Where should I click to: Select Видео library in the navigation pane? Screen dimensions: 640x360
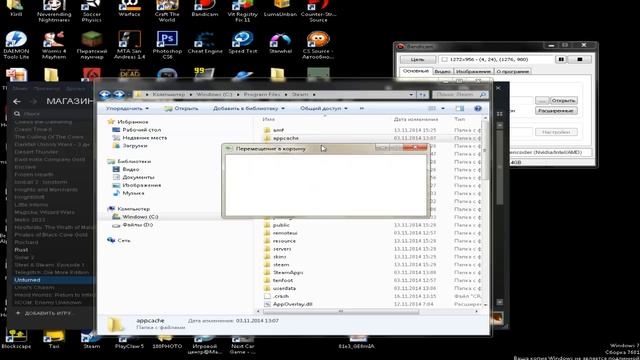126,169
